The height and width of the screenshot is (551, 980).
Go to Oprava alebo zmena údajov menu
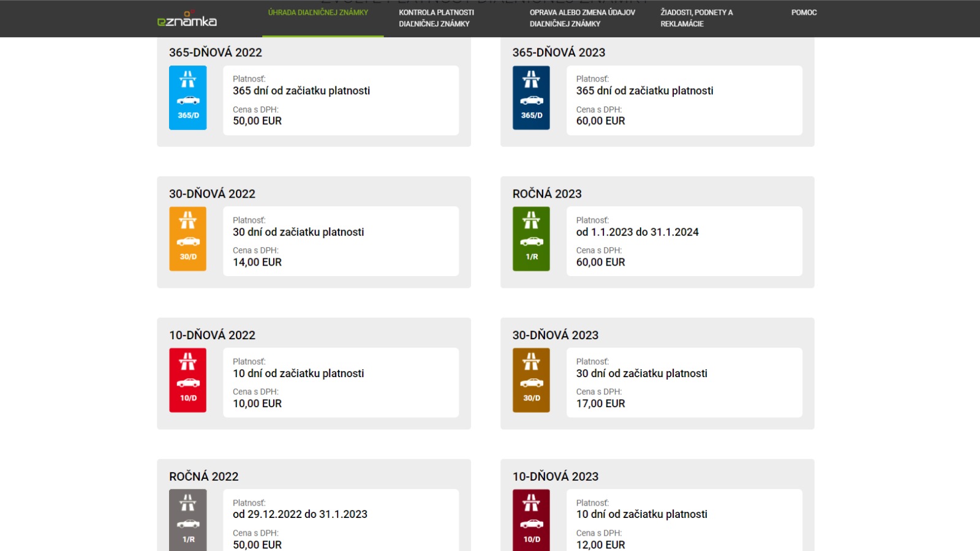pos(582,18)
